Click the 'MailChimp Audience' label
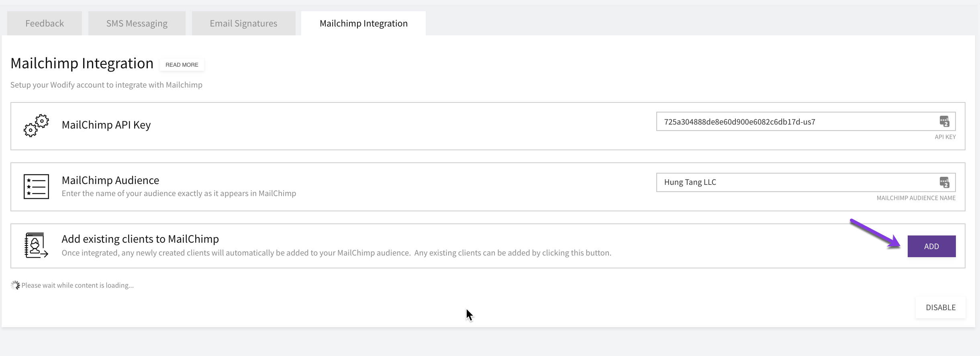The image size is (980, 356). (x=110, y=180)
